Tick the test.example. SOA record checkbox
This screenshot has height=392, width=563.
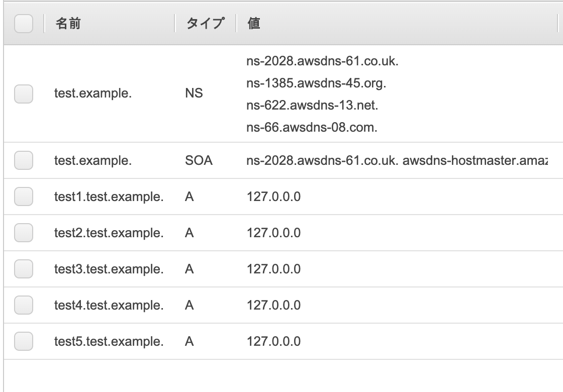pos(24,160)
